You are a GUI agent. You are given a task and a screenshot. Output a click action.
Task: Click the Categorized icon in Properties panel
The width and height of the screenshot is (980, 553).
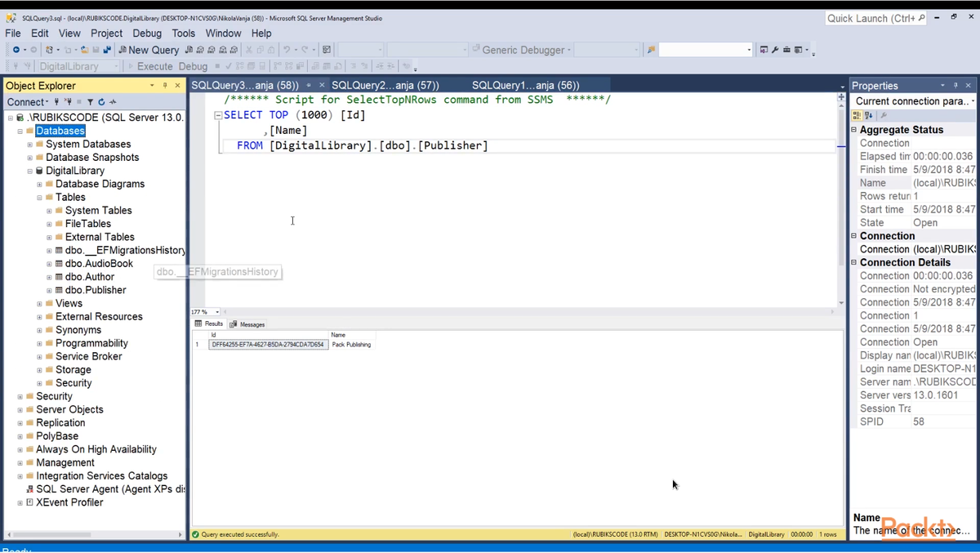[x=857, y=115]
